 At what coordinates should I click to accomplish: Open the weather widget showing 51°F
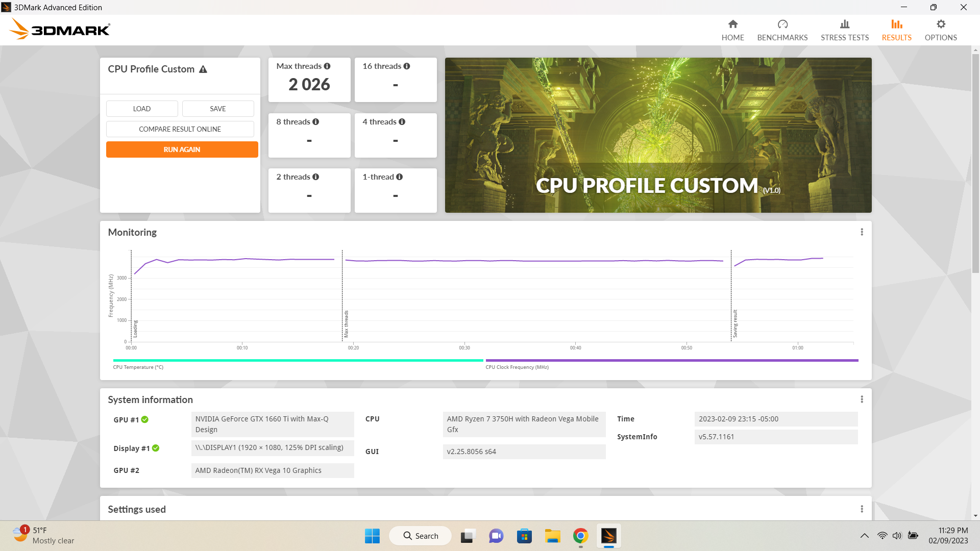click(x=43, y=536)
